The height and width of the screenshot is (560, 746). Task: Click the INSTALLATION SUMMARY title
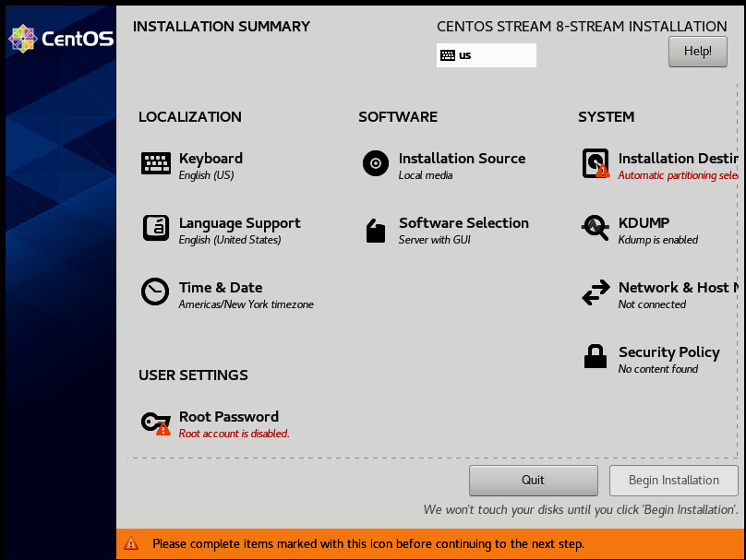pos(222,27)
